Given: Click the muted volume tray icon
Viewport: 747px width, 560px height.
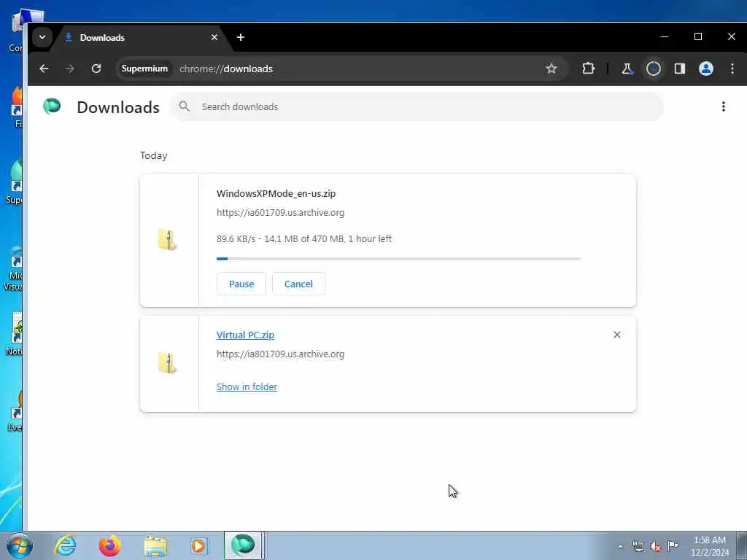Looking at the screenshot, I should [x=656, y=547].
